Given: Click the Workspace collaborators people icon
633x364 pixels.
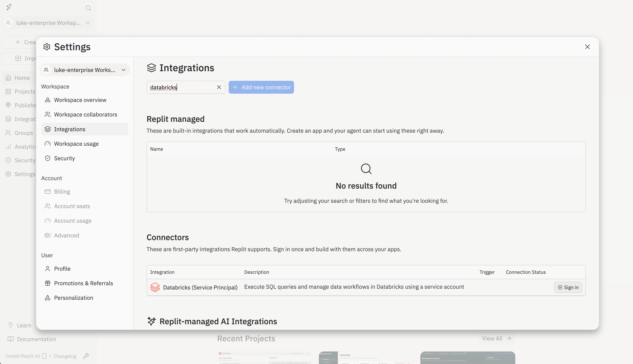Looking at the screenshot, I should (x=48, y=114).
